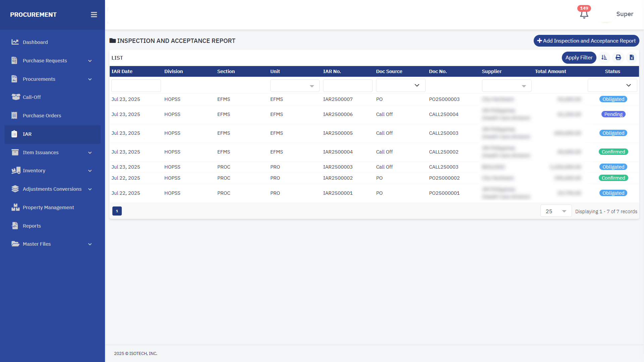Open Dashboard from the sidebar
Image resolution: width=644 pixels, height=362 pixels.
pos(35,42)
